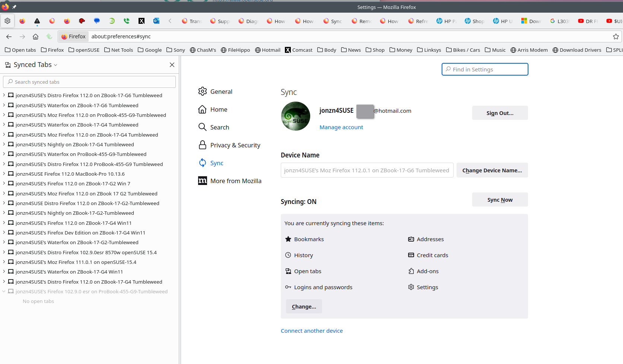The width and height of the screenshot is (623, 364).
Task: Switch to the Diag tab
Action: (x=248, y=21)
